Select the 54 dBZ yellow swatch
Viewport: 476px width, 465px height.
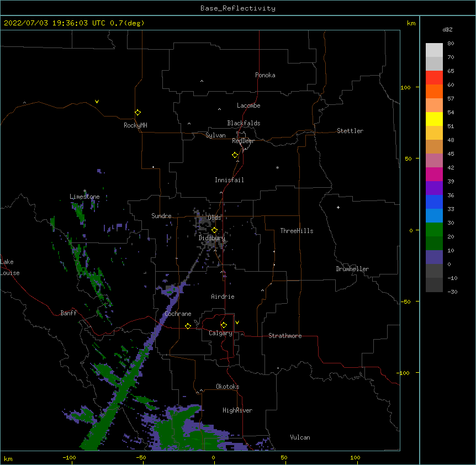point(434,119)
